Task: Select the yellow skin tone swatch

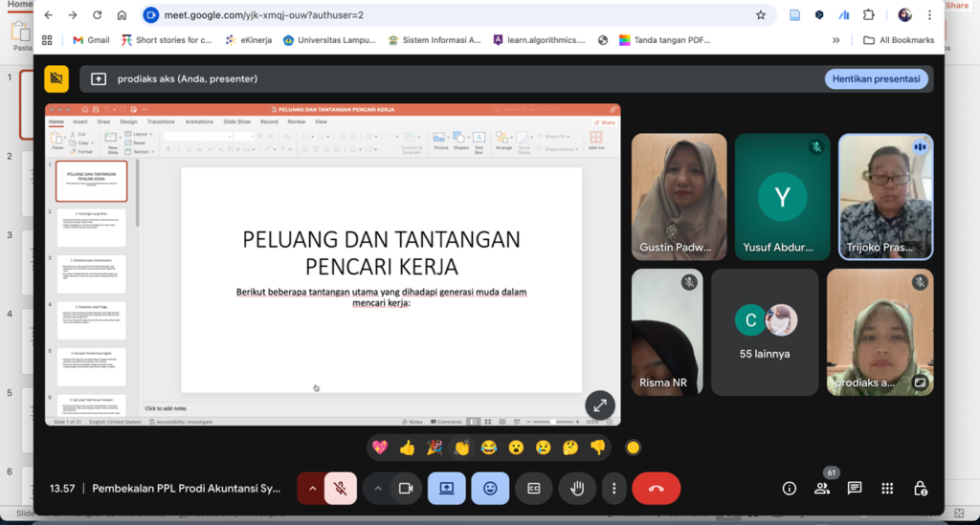Action: click(x=633, y=448)
